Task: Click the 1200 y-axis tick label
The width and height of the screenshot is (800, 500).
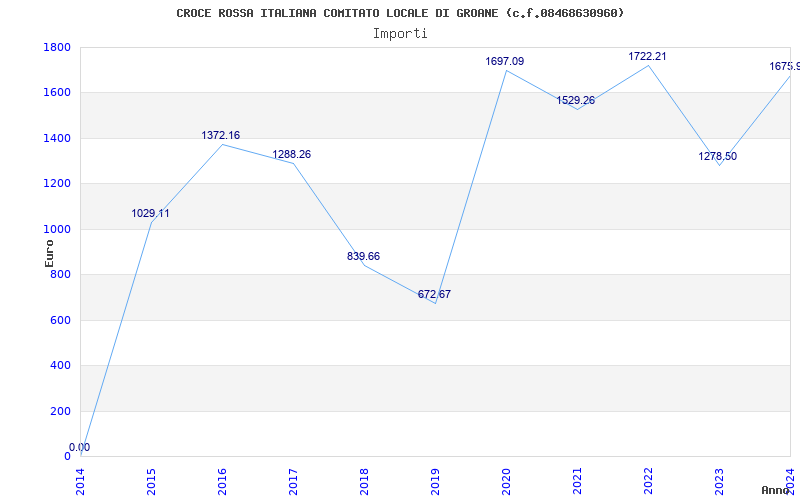Action: point(57,184)
